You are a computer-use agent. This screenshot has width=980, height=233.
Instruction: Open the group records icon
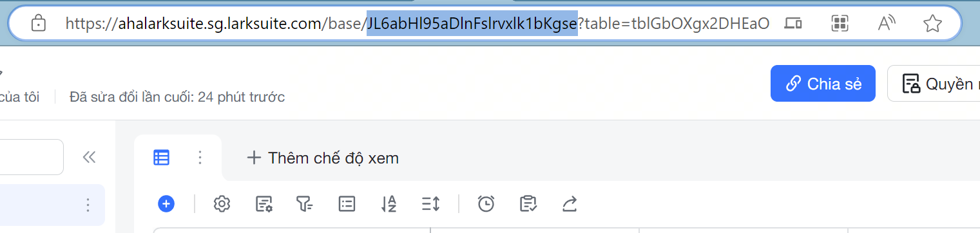click(347, 204)
